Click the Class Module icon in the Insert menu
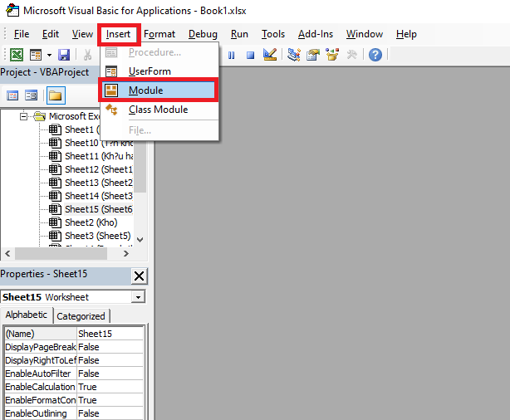The image size is (510, 420). [x=111, y=110]
